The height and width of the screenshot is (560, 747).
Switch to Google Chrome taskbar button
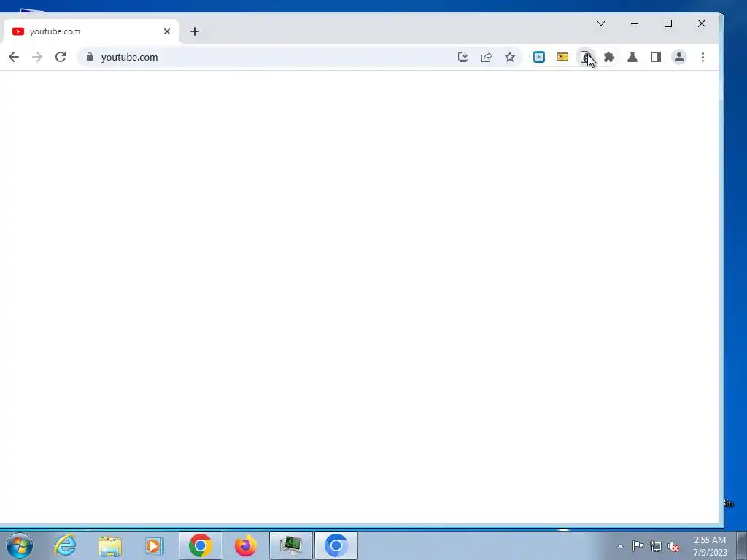tap(201, 545)
